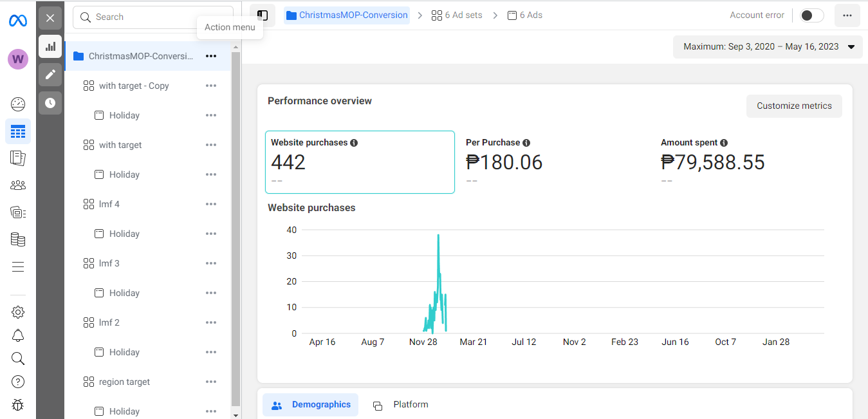Open ellipsis menu for with target - Copy
This screenshot has height=419, width=868.
click(x=211, y=86)
